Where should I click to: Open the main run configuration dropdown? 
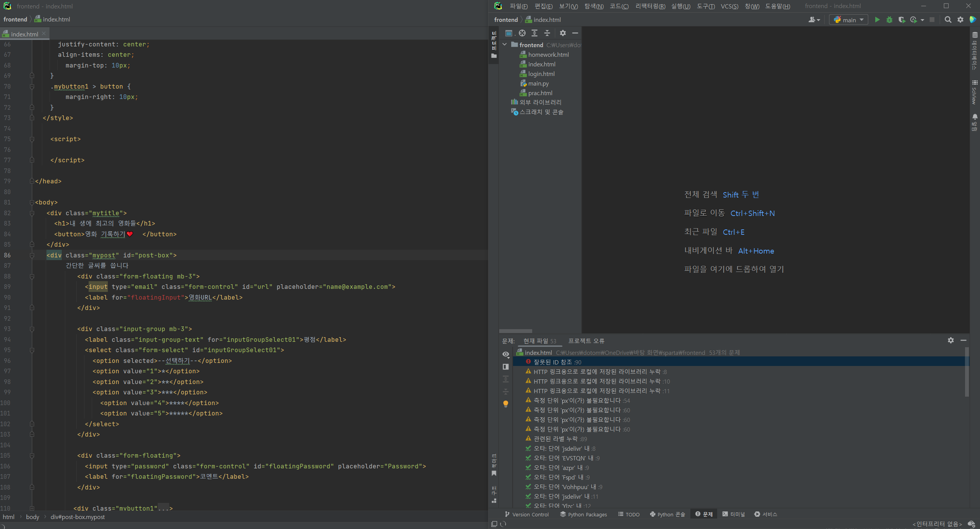(848, 20)
